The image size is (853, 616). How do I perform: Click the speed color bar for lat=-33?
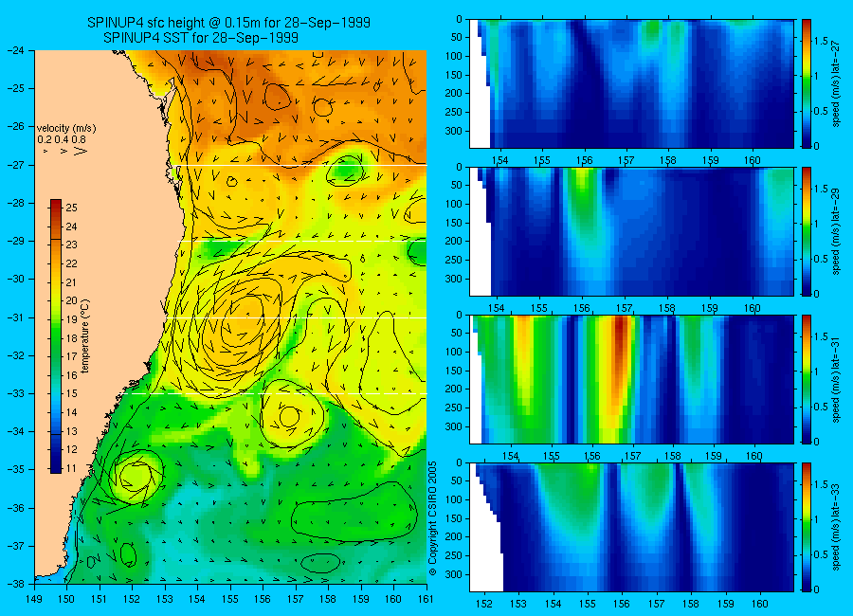(807, 527)
